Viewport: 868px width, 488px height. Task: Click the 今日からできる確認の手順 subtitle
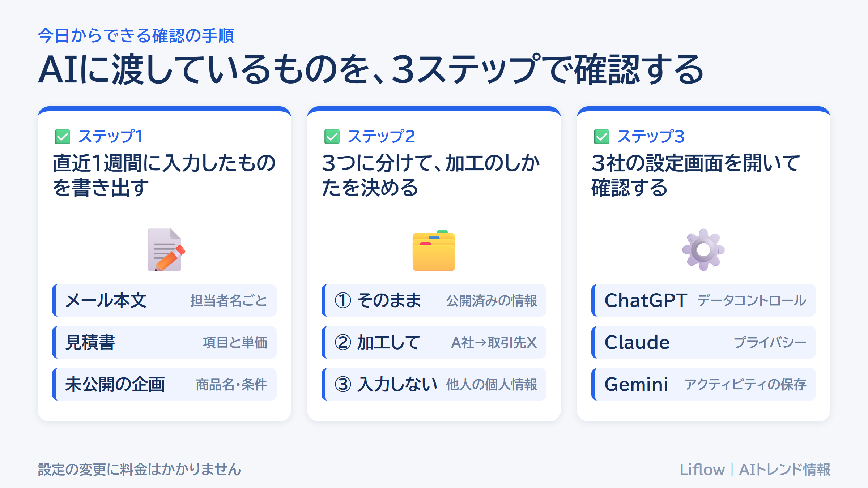click(136, 36)
